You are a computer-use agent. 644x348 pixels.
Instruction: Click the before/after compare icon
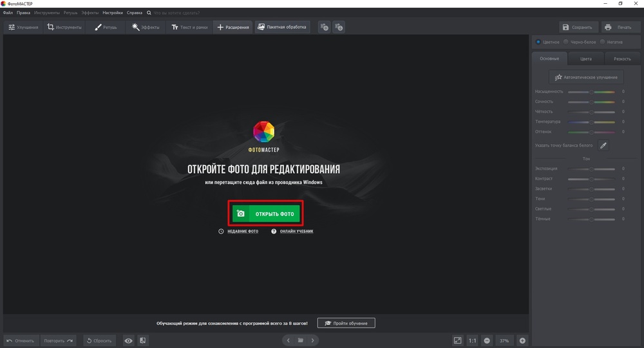pos(143,340)
